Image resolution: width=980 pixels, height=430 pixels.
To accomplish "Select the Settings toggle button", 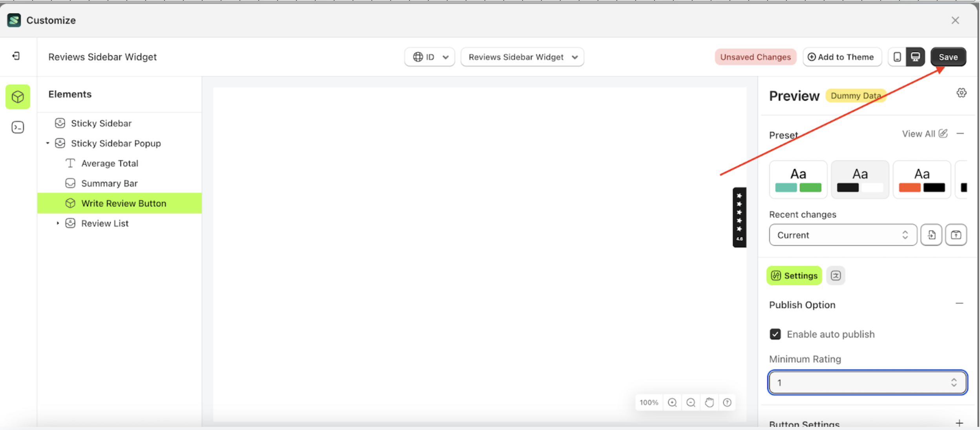I will [x=794, y=276].
